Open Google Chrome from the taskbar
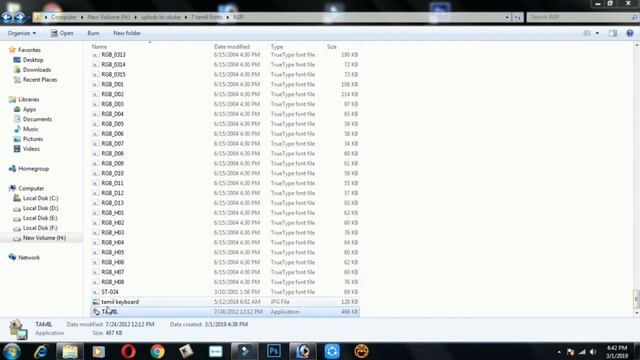Image resolution: width=640 pixels, height=360 pixels. click(157, 351)
